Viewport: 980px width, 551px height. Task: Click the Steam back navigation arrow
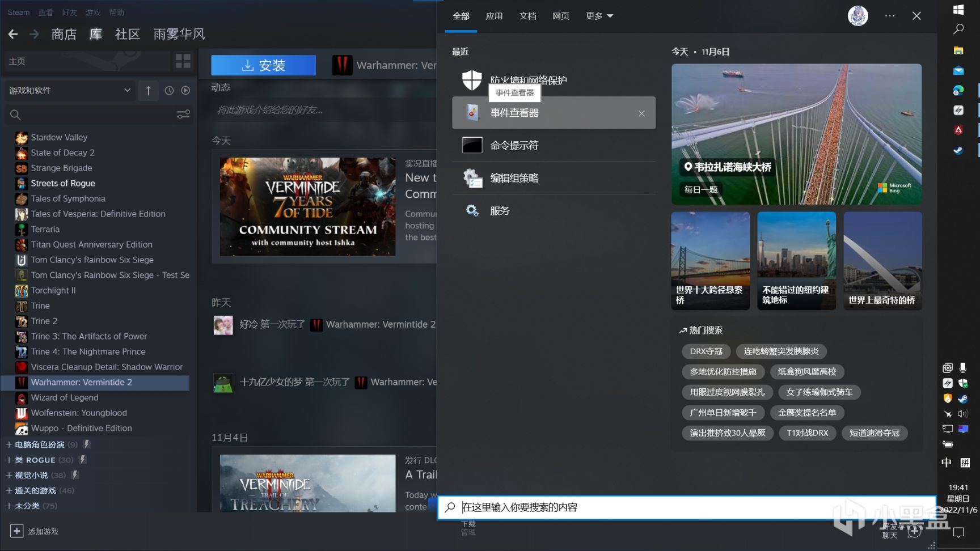(13, 35)
